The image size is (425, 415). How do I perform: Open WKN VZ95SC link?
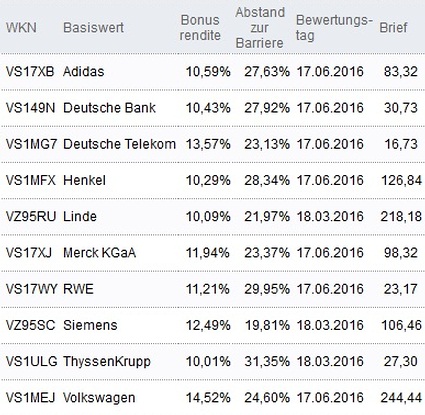coord(30,325)
